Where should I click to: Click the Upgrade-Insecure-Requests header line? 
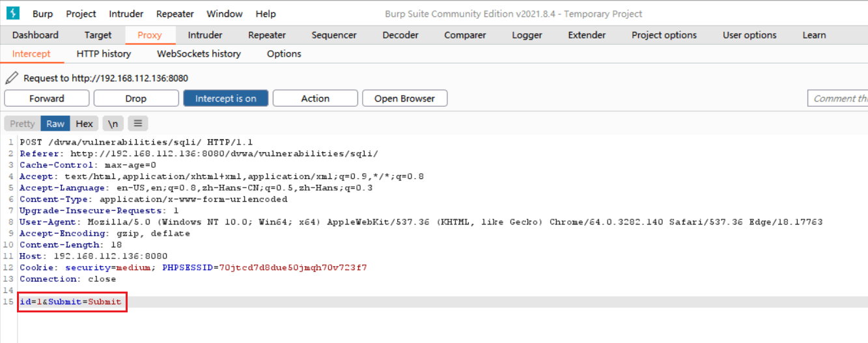99,210
